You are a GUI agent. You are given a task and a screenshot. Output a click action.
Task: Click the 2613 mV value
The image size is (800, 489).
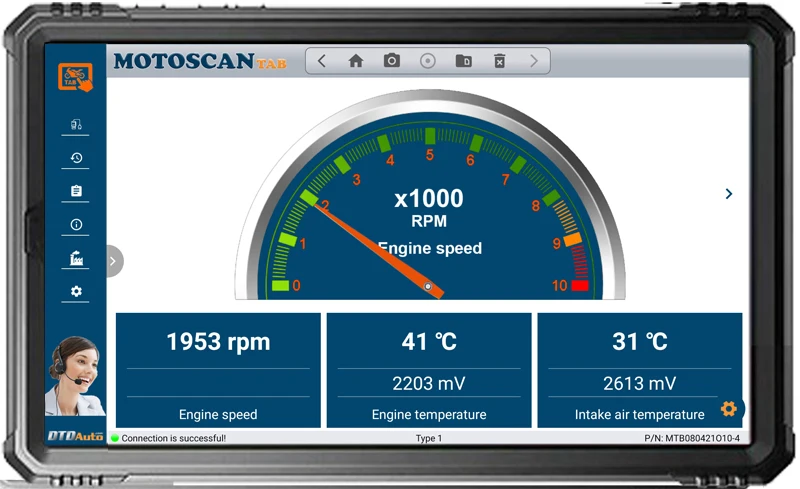(x=639, y=383)
